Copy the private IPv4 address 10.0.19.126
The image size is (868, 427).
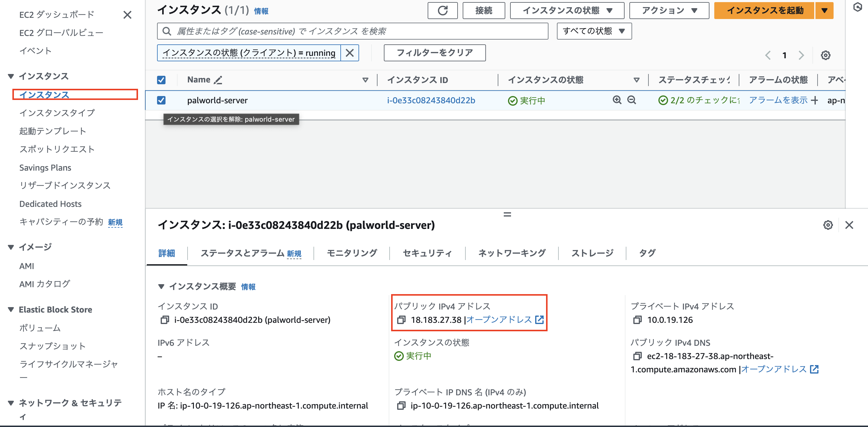[x=637, y=320]
